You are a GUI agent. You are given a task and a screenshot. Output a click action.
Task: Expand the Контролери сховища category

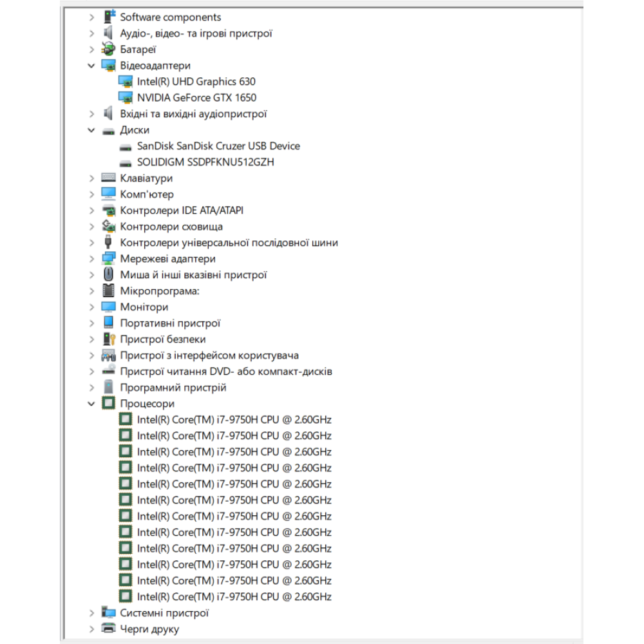click(x=91, y=227)
